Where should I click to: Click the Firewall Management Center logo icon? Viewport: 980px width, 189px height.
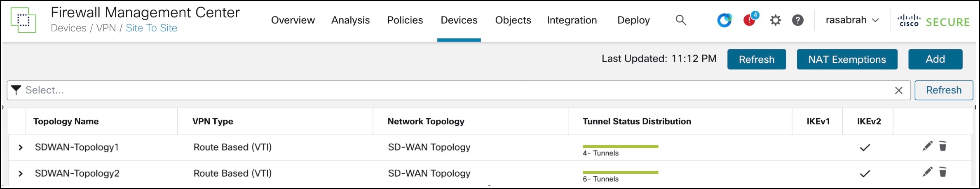point(23,20)
